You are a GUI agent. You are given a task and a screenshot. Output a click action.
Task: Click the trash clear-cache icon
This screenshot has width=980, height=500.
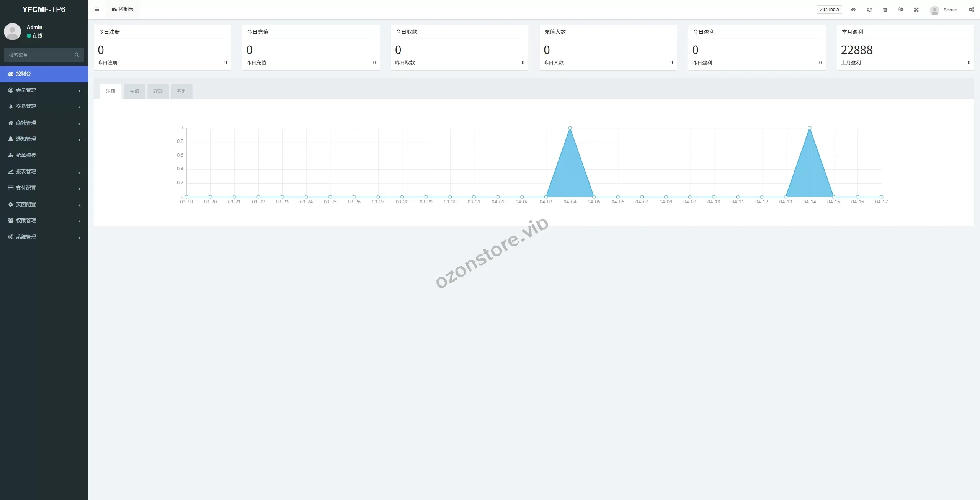(x=885, y=10)
